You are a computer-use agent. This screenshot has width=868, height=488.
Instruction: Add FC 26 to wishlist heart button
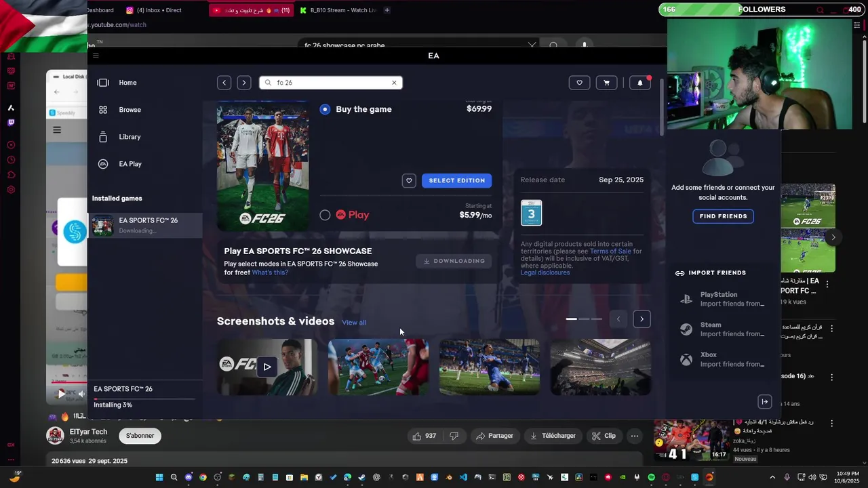[x=409, y=181]
